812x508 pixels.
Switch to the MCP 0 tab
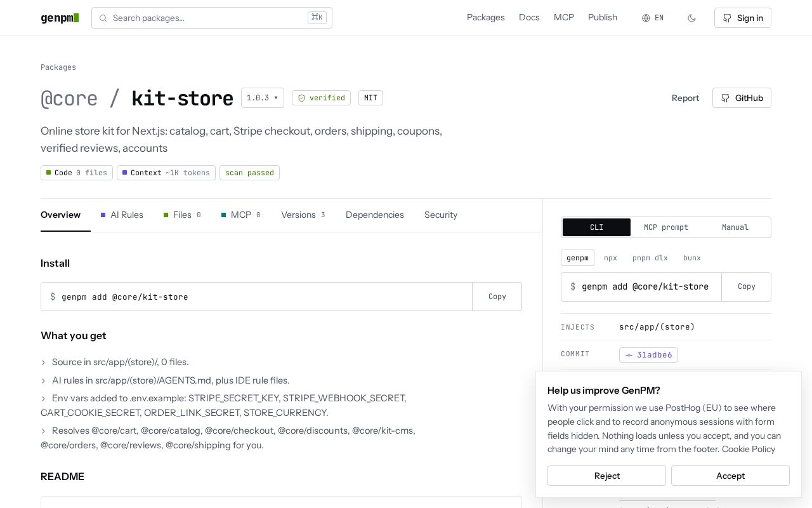(x=241, y=215)
